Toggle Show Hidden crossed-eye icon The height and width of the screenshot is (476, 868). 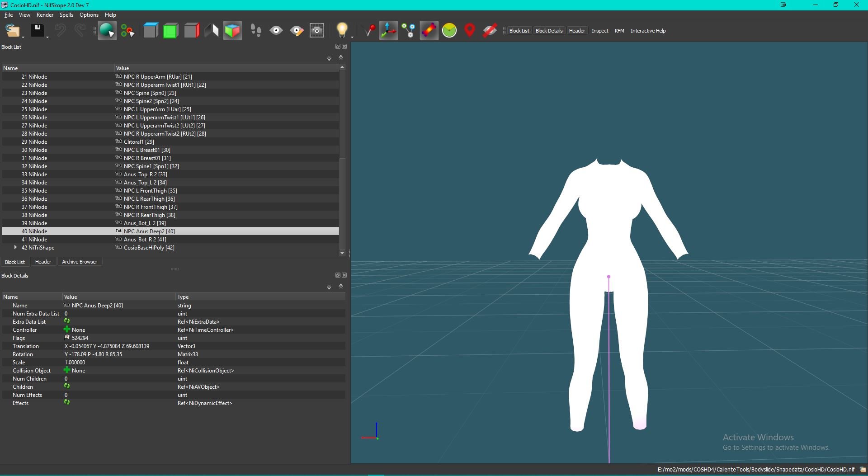pyautogui.click(x=490, y=31)
